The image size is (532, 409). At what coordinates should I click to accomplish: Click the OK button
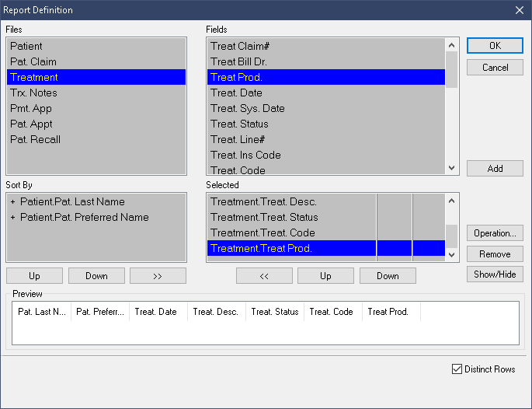(x=495, y=46)
